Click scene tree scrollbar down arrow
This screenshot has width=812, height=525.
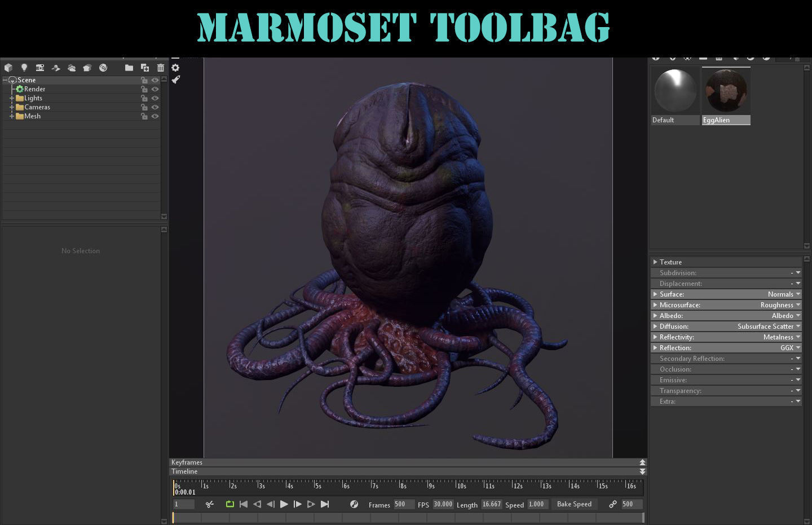point(164,217)
